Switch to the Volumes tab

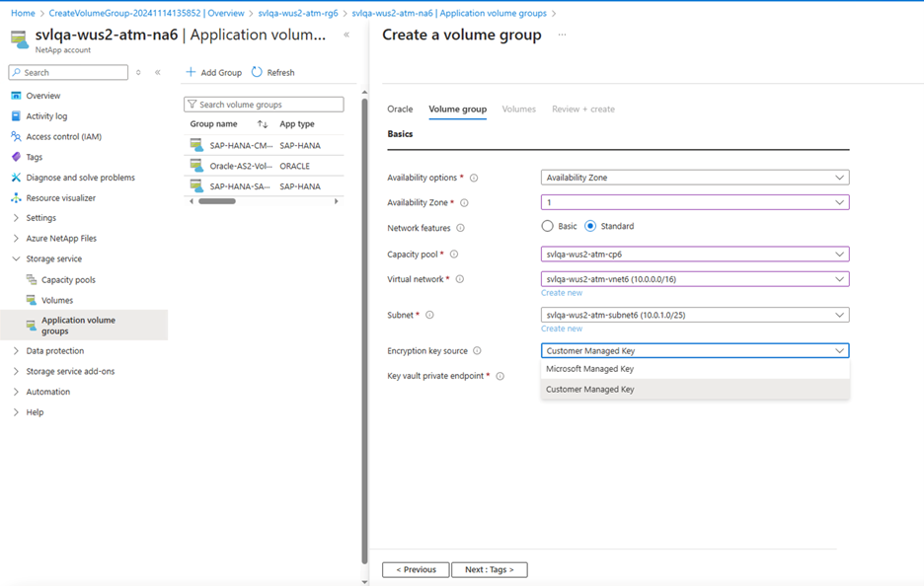click(x=518, y=110)
